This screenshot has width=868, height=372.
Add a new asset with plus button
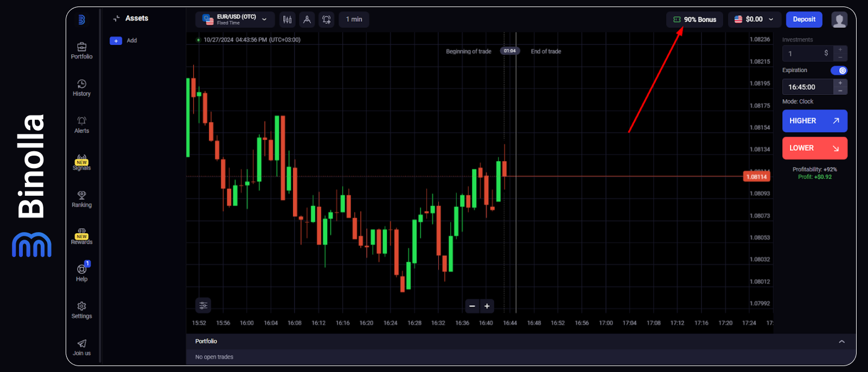[x=116, y=41]
